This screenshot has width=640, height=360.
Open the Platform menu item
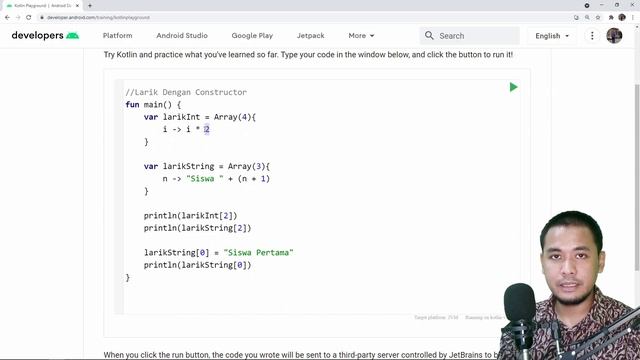coord(118,36)
